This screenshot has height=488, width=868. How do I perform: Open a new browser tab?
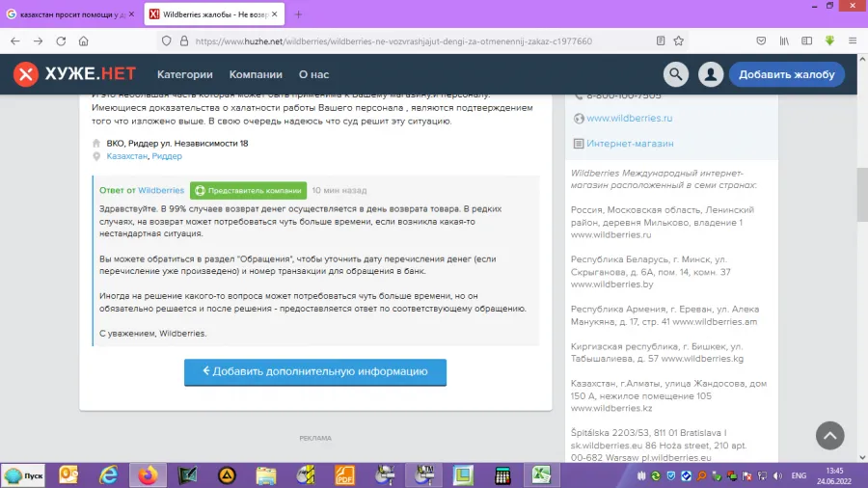pyautogui.click(x=298, y=14)
